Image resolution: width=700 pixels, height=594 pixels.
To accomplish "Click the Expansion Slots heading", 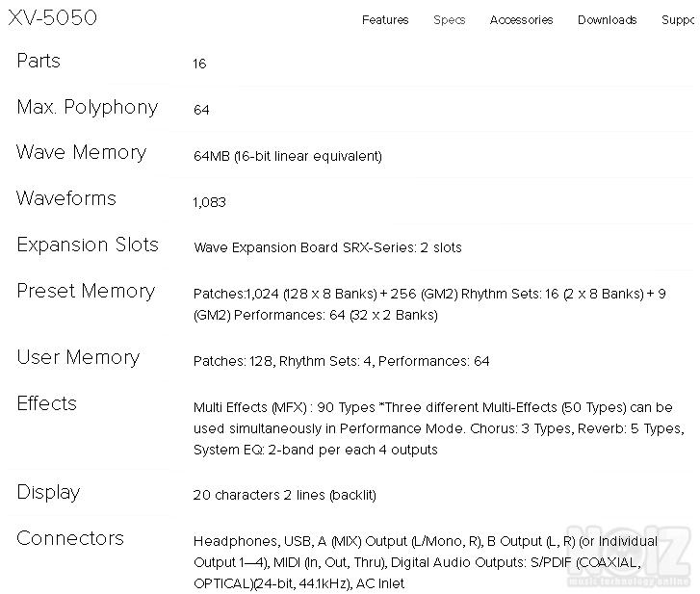I will [x=87, y=245].
